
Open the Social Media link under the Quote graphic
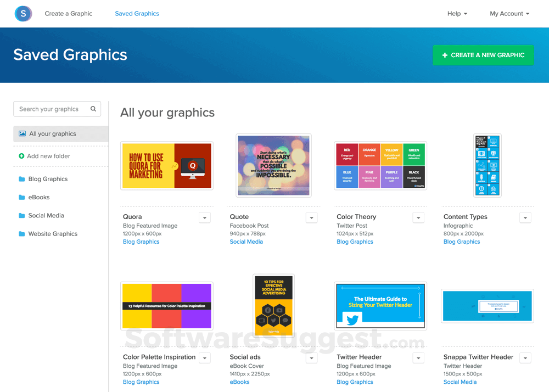click(x=246, y=241)
